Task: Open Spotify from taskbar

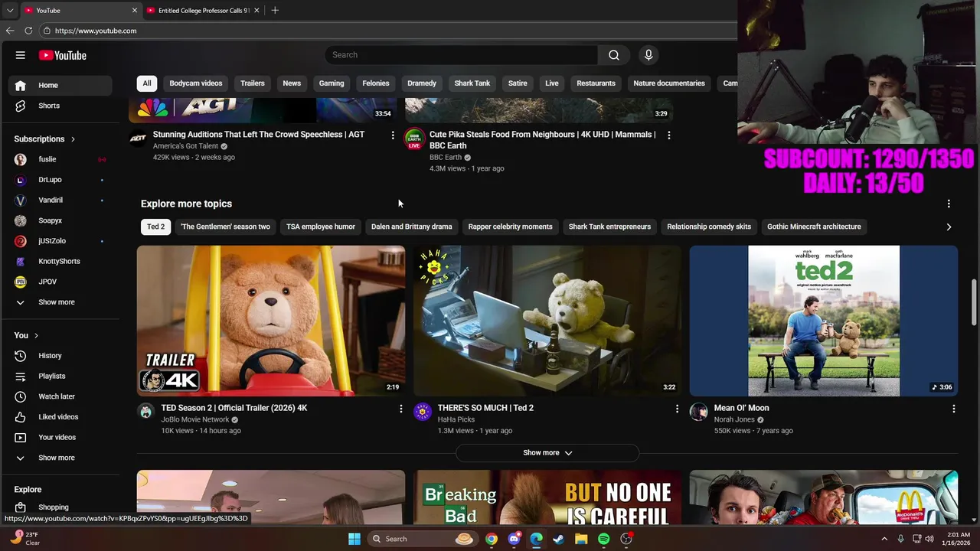Action: (603, 539)
